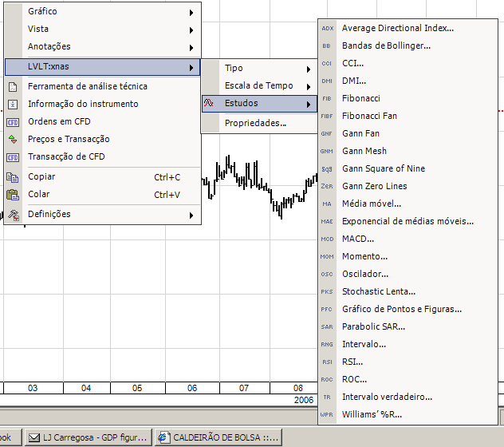Click the Copiar clipboard icon
Screen dimensions: 504x447
point(13,177)
